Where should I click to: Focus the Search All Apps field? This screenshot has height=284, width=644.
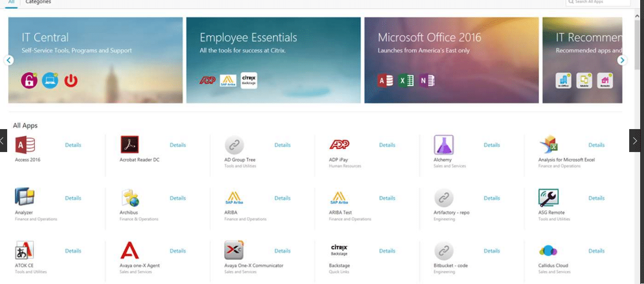click(x=598, y=2)
